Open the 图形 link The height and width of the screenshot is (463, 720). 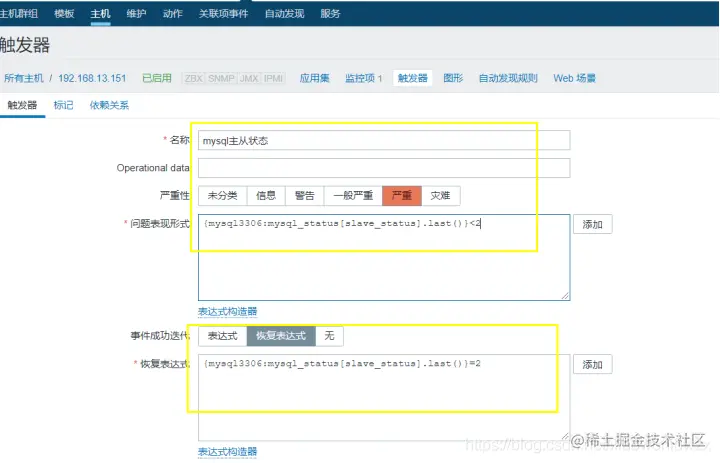point(453,78)
